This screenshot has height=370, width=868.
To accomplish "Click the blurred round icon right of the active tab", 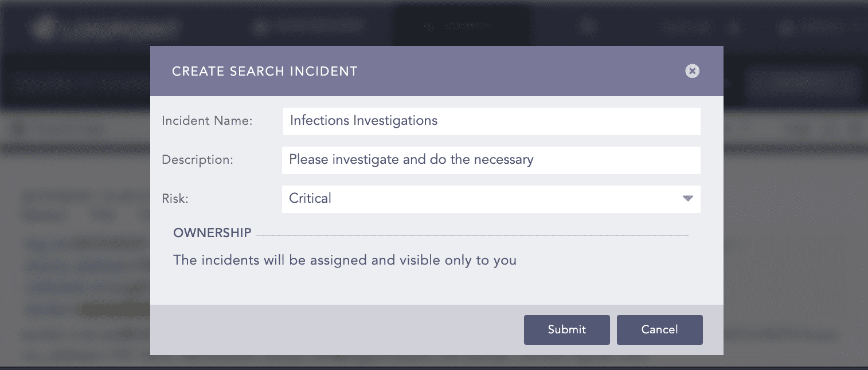I will 588,26.
